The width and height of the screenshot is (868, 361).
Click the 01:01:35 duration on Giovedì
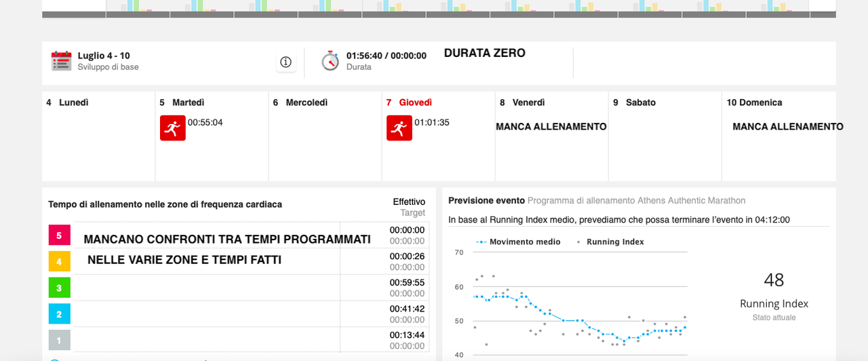pyautogui.click(x=432, y=123)
